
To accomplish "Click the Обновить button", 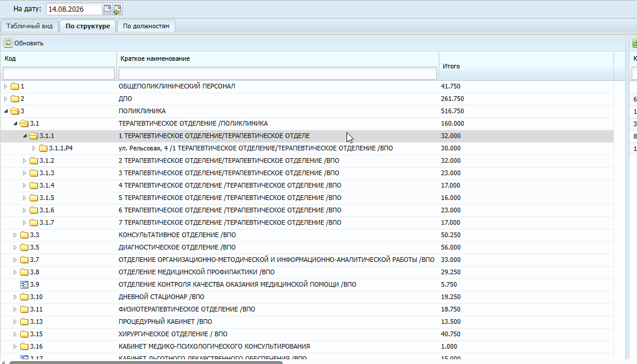I will click(24, 43).
